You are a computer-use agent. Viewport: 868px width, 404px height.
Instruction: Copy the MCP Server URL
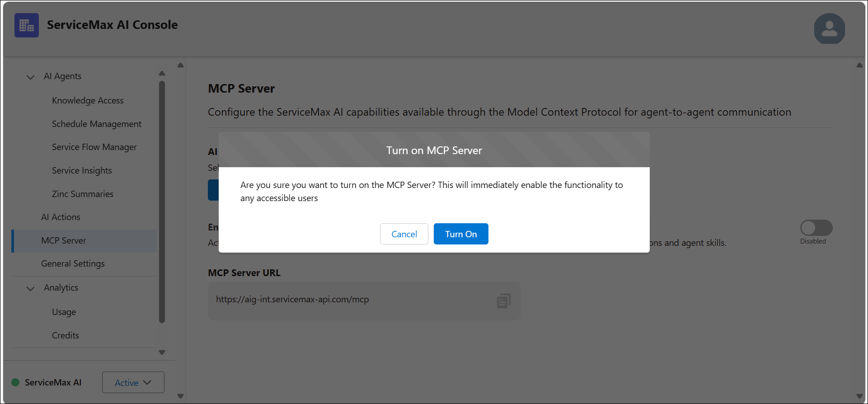[x=503, y=301]
